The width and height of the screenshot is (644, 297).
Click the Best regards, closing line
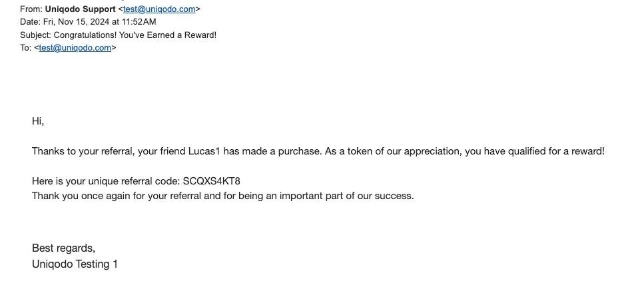(x=63, y=248)
